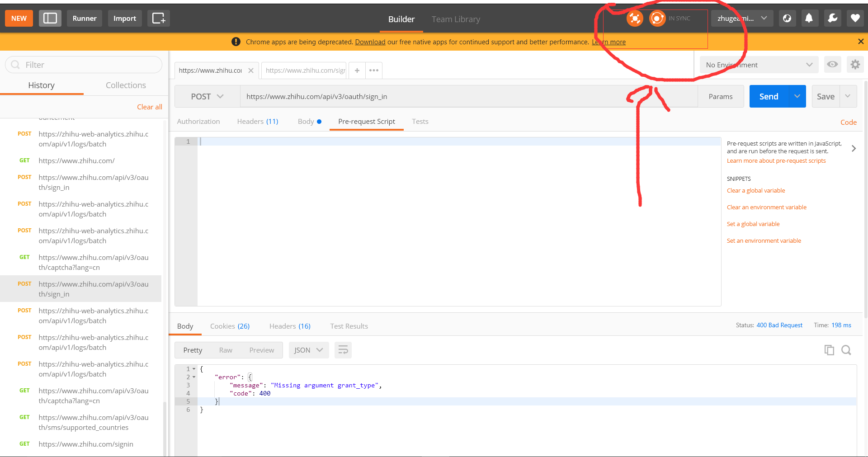The image size is (868, 457).
Task: Focus the history Filter search box
Action: click(84, 65)
